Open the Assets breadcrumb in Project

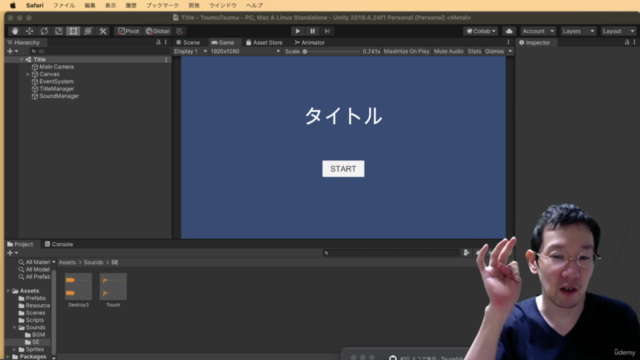point(67,262)
